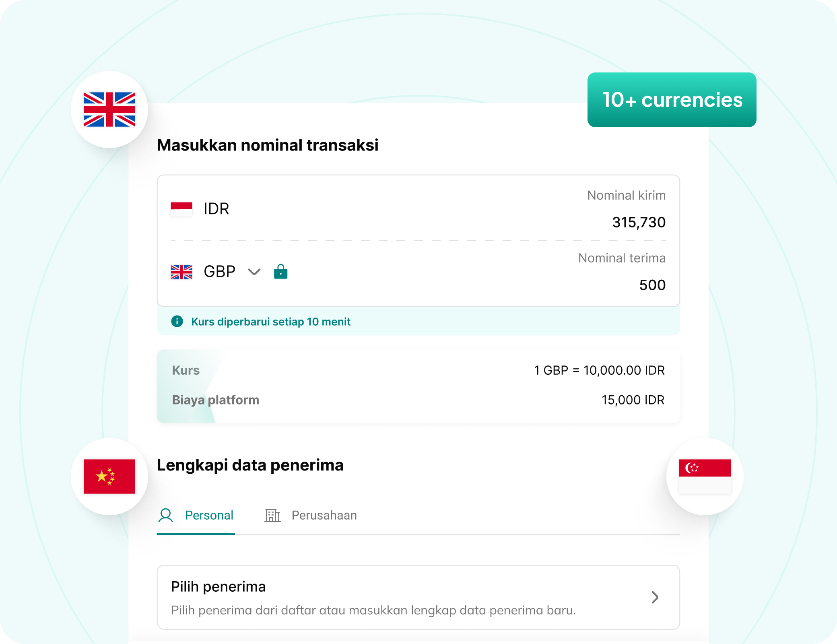Click the Singapore flag badge
Image resolution: width=837 pixels, height=644 pixels.
(x=705, y=477)
